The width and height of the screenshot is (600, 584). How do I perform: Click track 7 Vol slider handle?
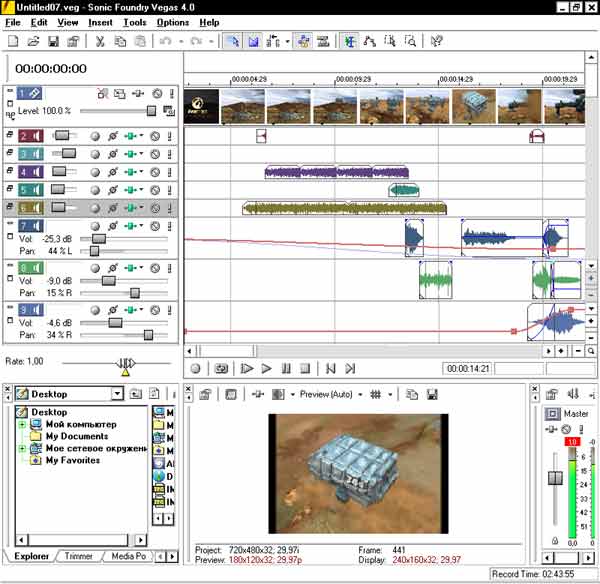point(99,239)
